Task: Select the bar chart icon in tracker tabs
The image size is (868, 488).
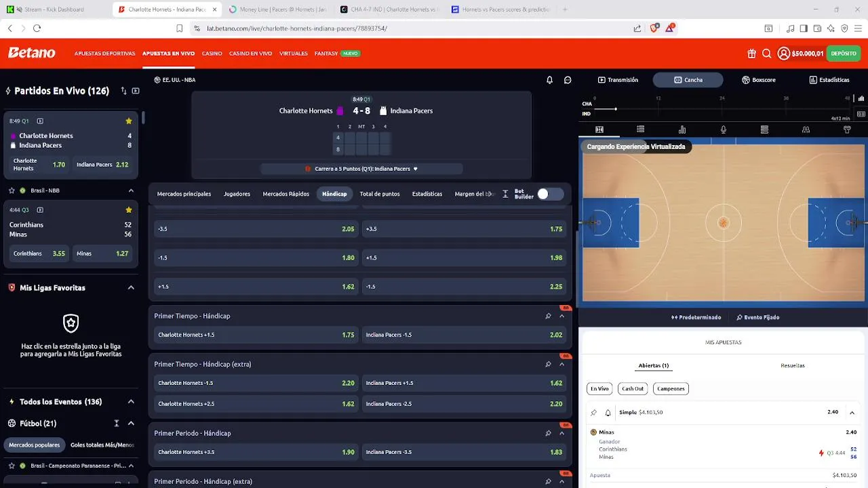Action: click(682, 129)
